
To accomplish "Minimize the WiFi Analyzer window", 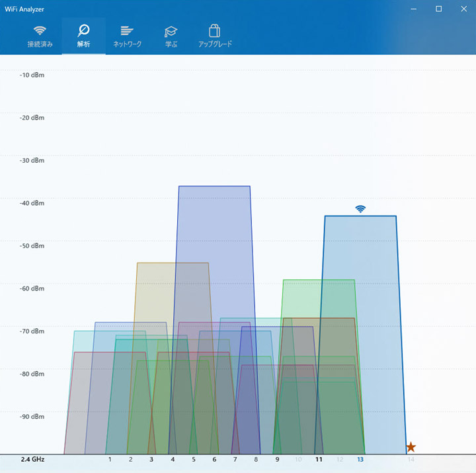I will pyautogui.click(x=413, y=9).
